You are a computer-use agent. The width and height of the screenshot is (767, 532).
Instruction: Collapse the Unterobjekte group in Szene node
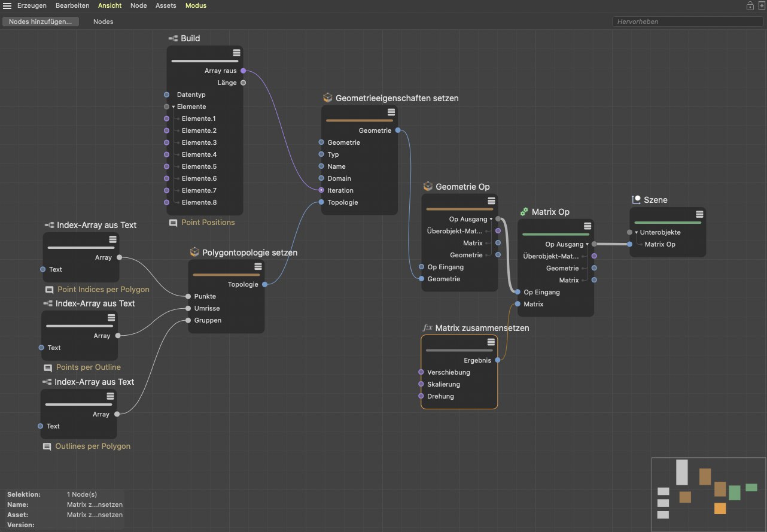click(637, 232)
